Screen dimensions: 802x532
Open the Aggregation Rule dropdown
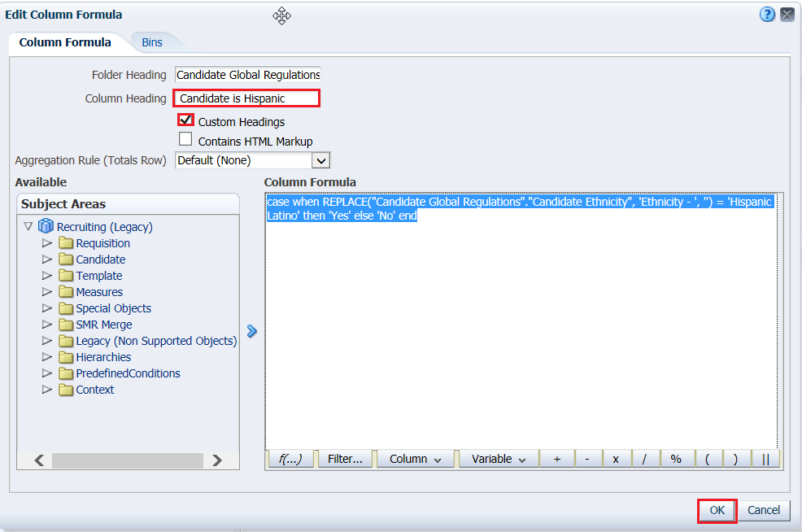pyautogui.click(x=320, y=160)
